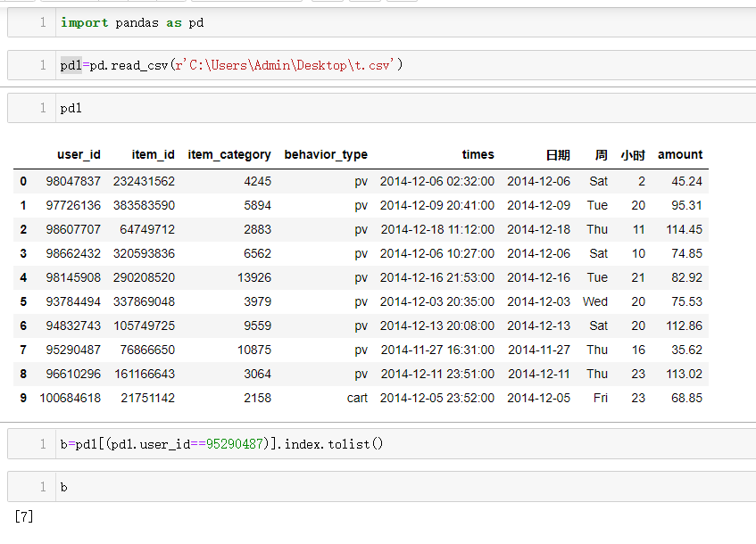Click user_id value 98047837
This screenshot has width=756, height=544.
[73, 181]
